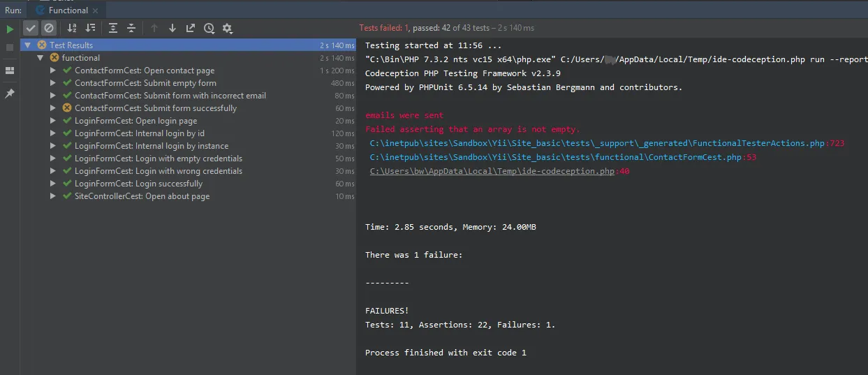Select LoginFormCest: Internal login by instance
This screenshot has height=375, width=868.
pos(189,146)
